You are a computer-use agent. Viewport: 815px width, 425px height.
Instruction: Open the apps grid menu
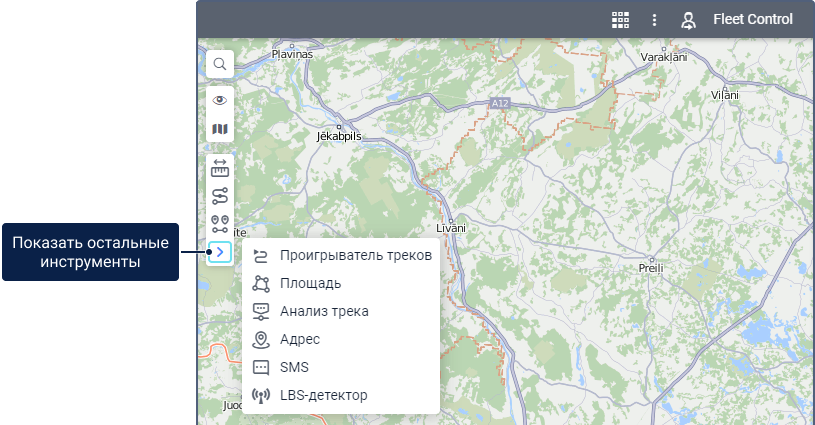click(x=620, y=20)
